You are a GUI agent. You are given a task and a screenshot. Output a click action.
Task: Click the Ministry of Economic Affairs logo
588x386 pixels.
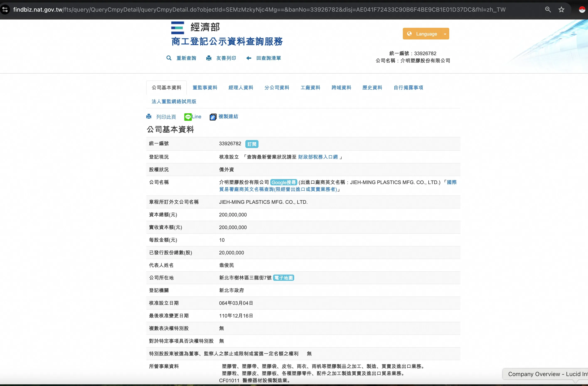pyautogui.click(x=178, y=28)
